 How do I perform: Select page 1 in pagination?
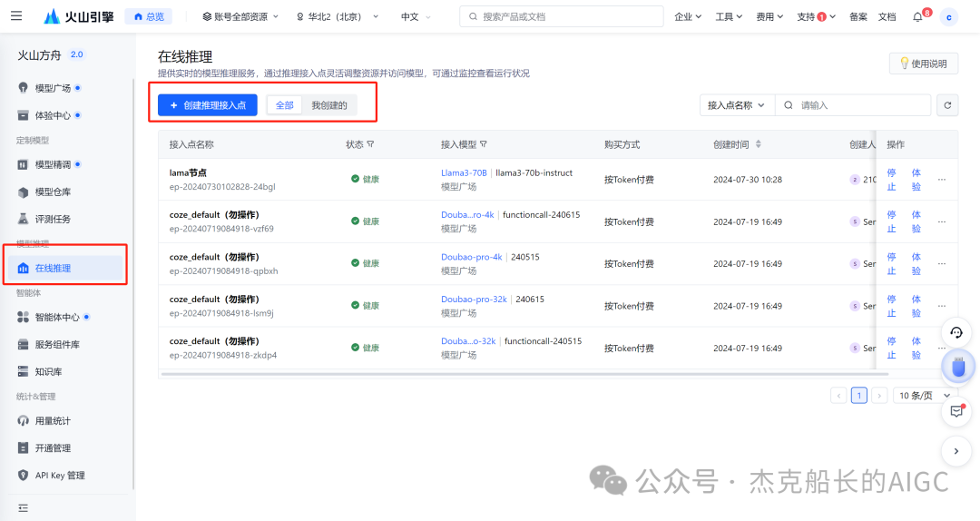pyautogui.click(x=858, y=395)
